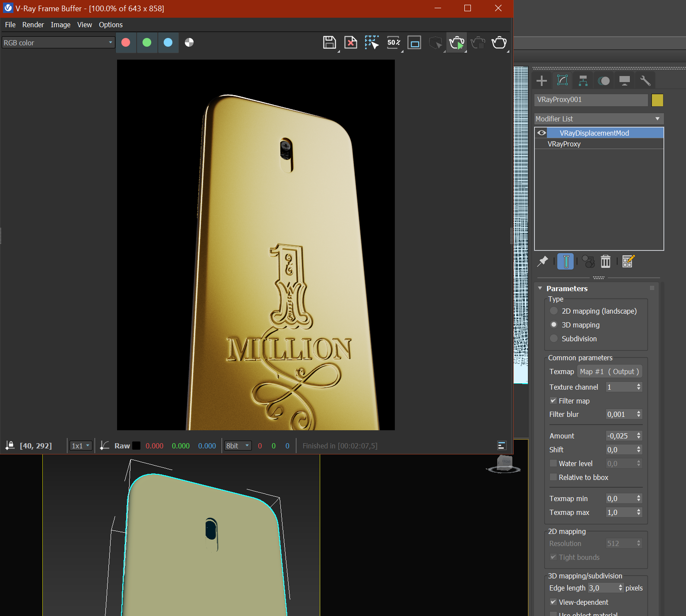Toggle the Filter map checkbox

pos(553,401)
